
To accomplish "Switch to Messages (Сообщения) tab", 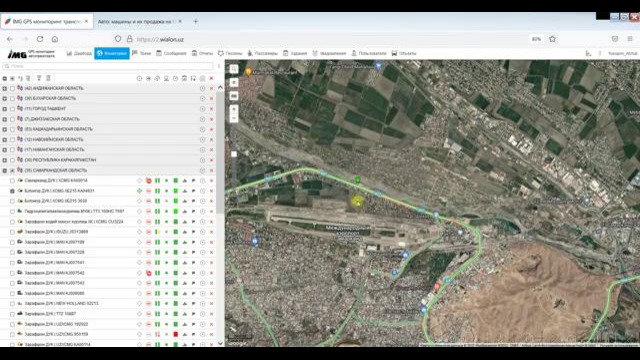I will point(171,53).
